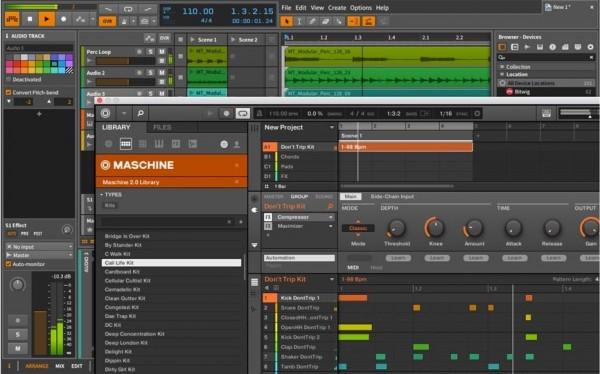This screenshot has width=600, height=374.
Task: Open the Help menu in Bitwig
Action: pos(382,8)
